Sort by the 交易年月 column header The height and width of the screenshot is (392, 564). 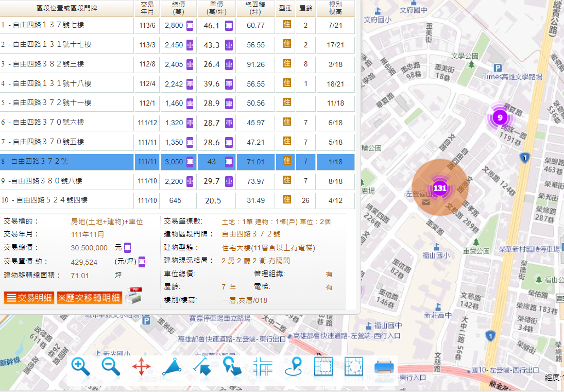tap(147, 8)
